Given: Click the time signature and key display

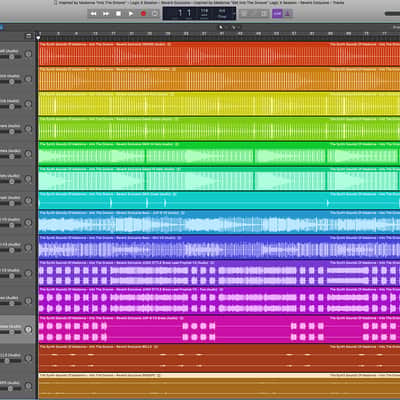Looking at the screenshot, I should coord(222,13).
